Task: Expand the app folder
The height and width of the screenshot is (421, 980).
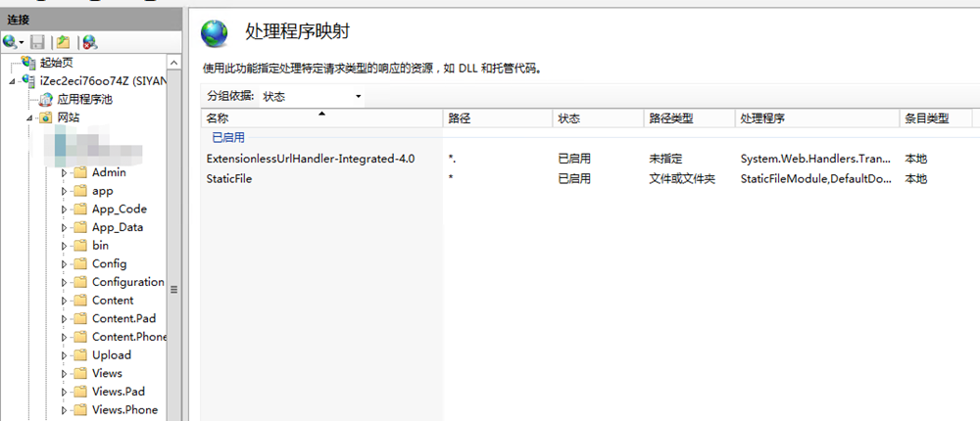Action: point(64,191)
